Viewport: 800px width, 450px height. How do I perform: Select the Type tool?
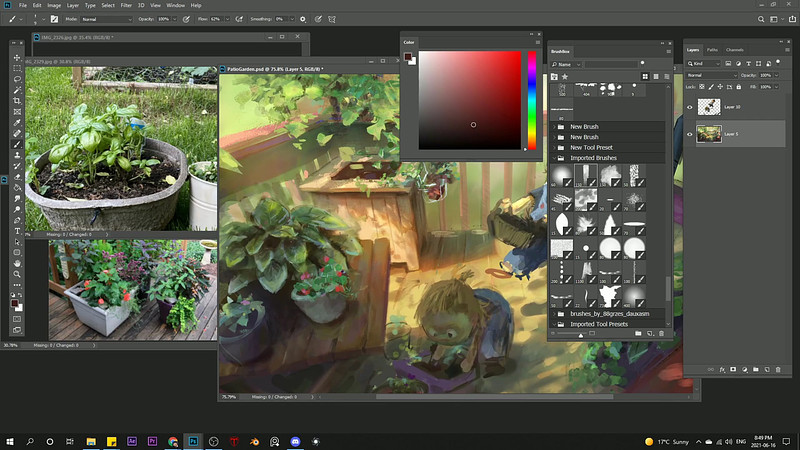tap(17, 231)
